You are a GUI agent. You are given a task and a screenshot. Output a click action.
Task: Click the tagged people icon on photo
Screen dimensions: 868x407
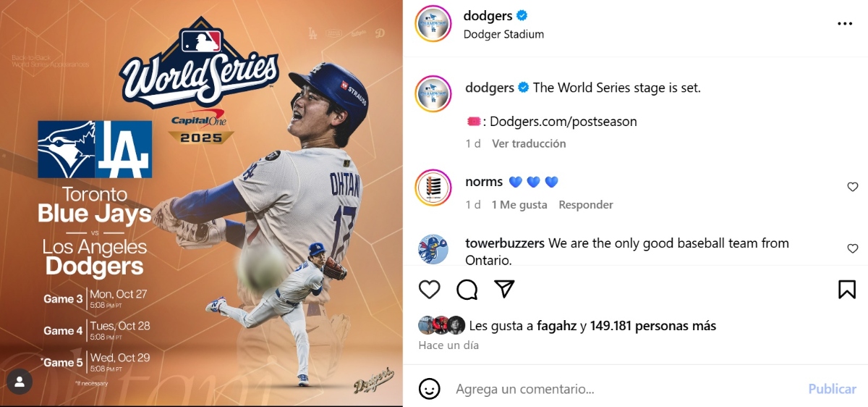click(20, 381)
